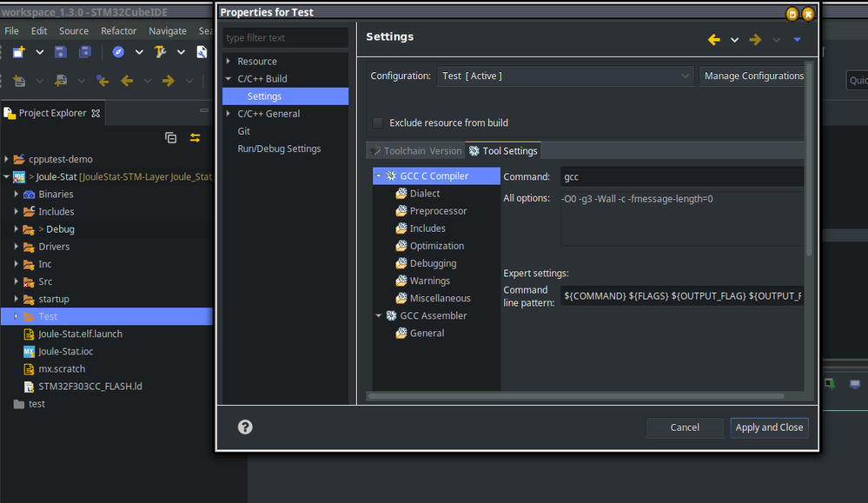
Task: Open the Source menu
Action: pyautogui.click(x=74, y=31)
